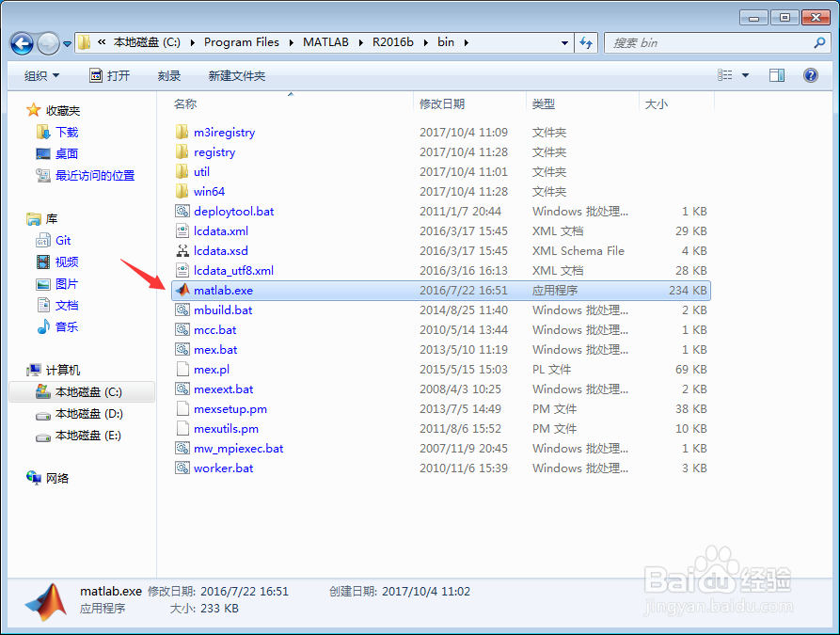Select the worker.bat file name
The height and width of the screenshot is (635, 840).
tap(223, 468)
